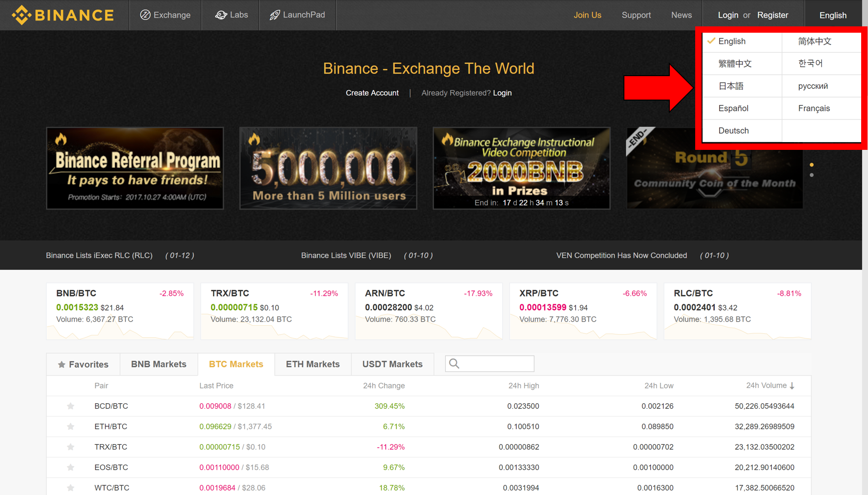The height and width of the screenshot is (495, 868).
Task: Sort by 24h Change column header
Action: 384,386
